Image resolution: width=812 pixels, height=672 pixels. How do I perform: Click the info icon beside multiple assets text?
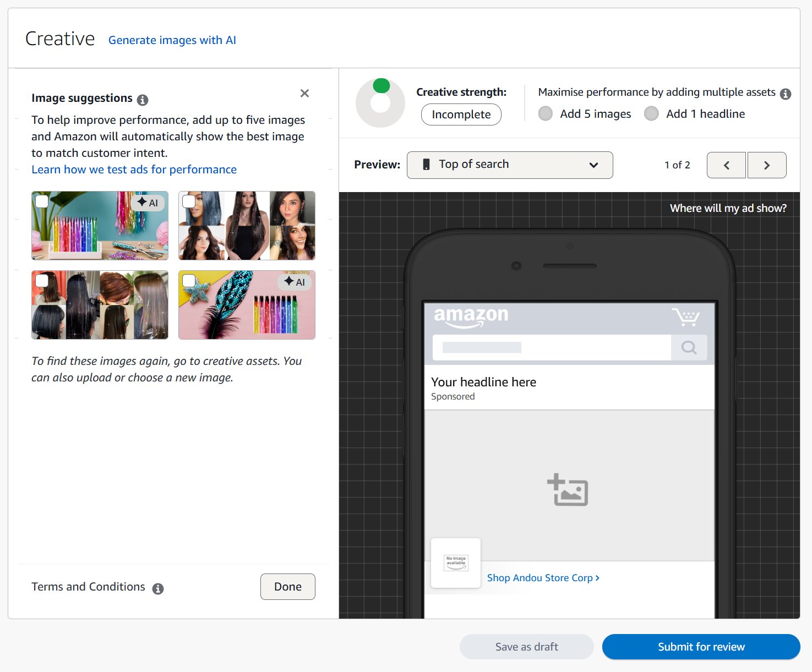tap(786, 94)
